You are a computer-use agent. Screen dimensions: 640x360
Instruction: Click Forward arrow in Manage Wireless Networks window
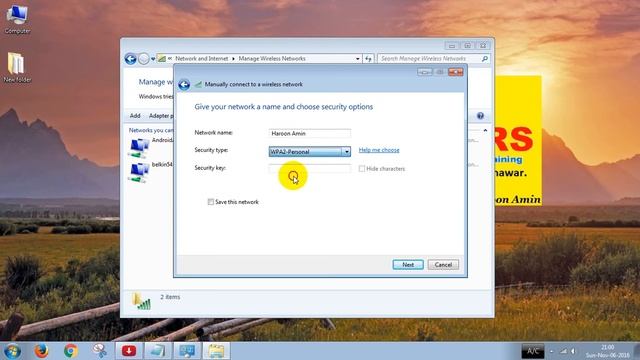[x=144, y=59]
